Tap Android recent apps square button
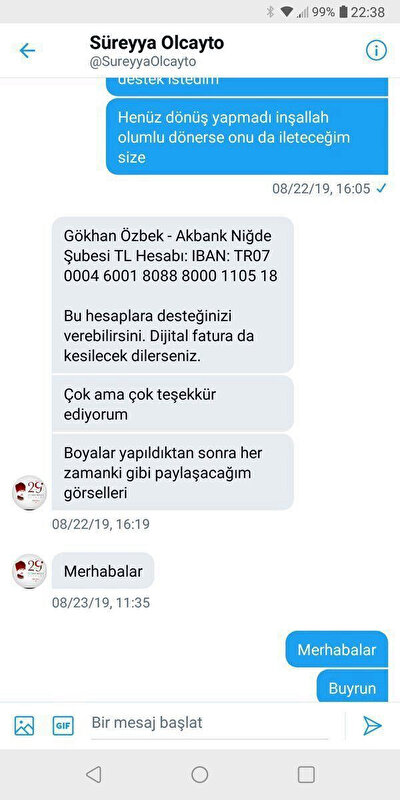 (306, 774)
